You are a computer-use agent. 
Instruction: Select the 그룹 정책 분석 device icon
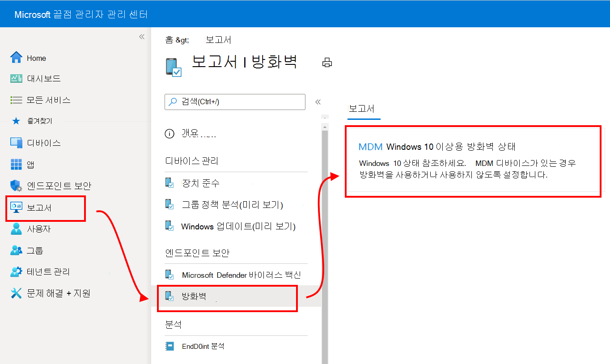(x=169, y=204)
